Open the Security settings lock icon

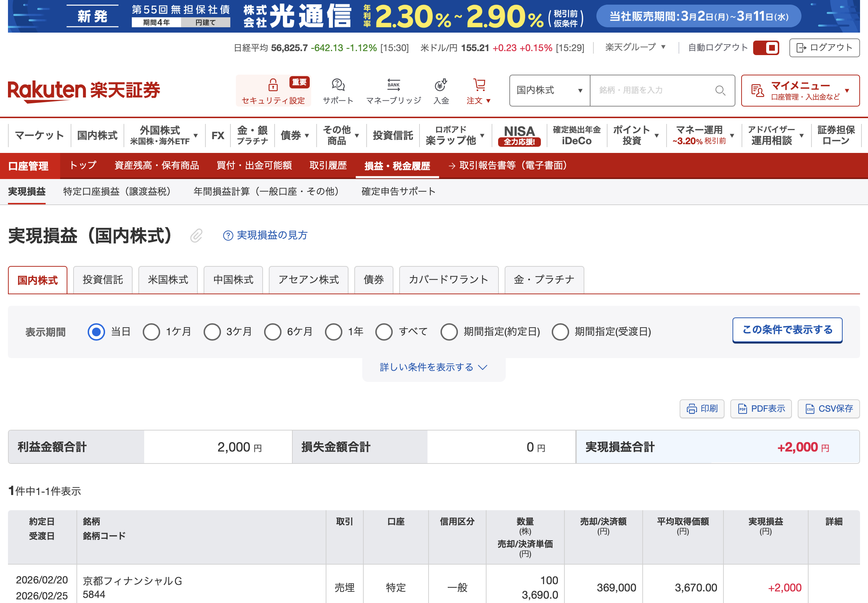pos(273,85)
